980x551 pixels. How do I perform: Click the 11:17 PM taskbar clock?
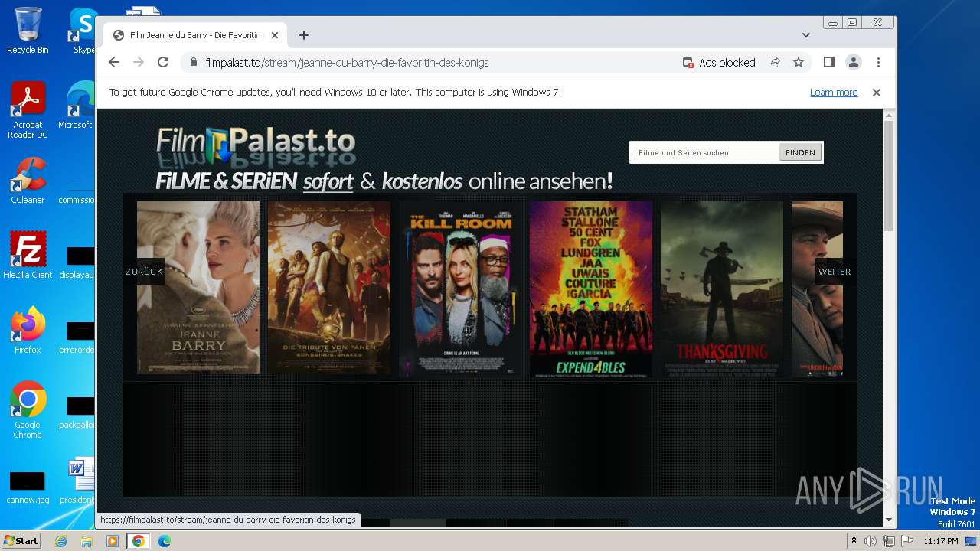[941, 541]
